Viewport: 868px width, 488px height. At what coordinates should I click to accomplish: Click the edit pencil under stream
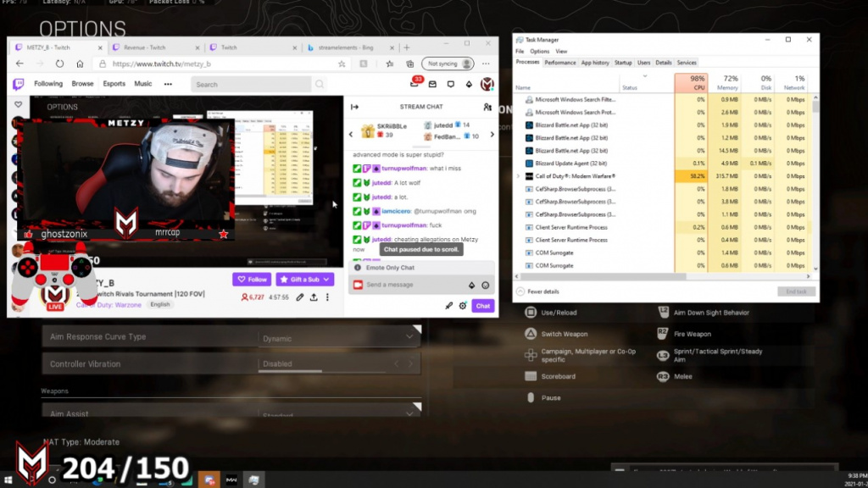click(x=299, y=297)
